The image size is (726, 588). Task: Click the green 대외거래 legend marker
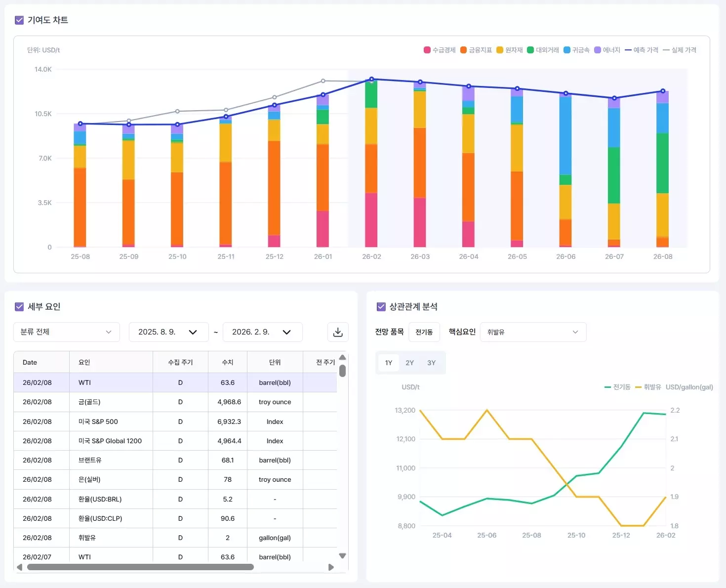[x=529, y=50]
